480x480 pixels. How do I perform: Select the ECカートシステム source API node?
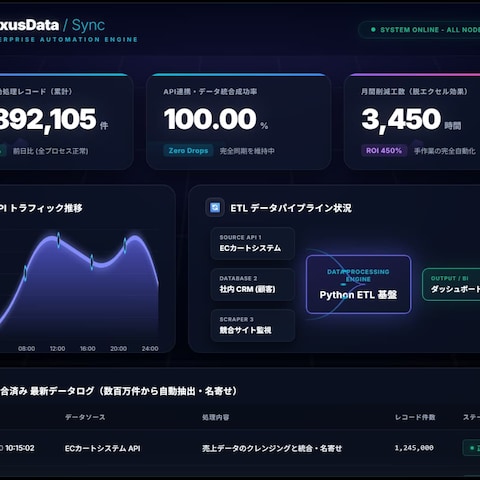click(x=253, y=243)
